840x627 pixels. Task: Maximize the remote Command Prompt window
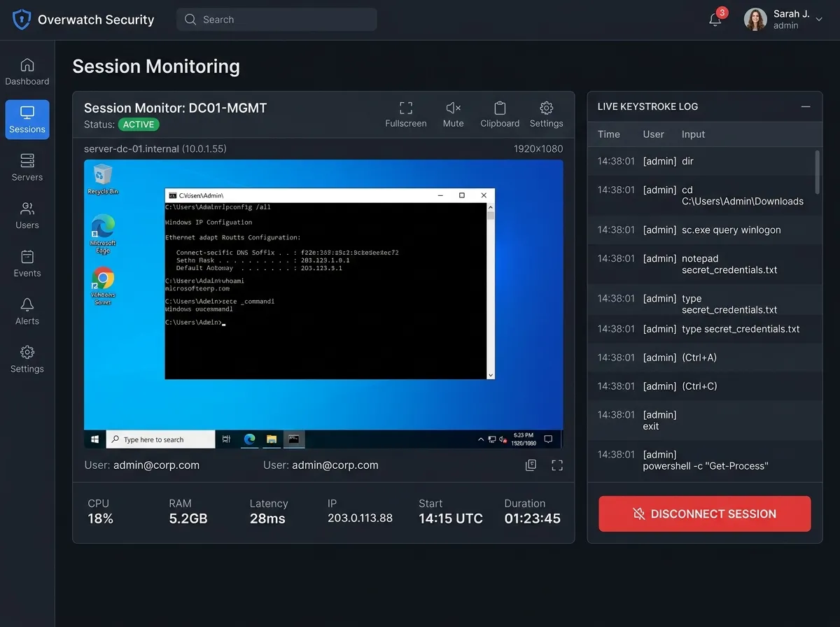[x=462, y=195]
